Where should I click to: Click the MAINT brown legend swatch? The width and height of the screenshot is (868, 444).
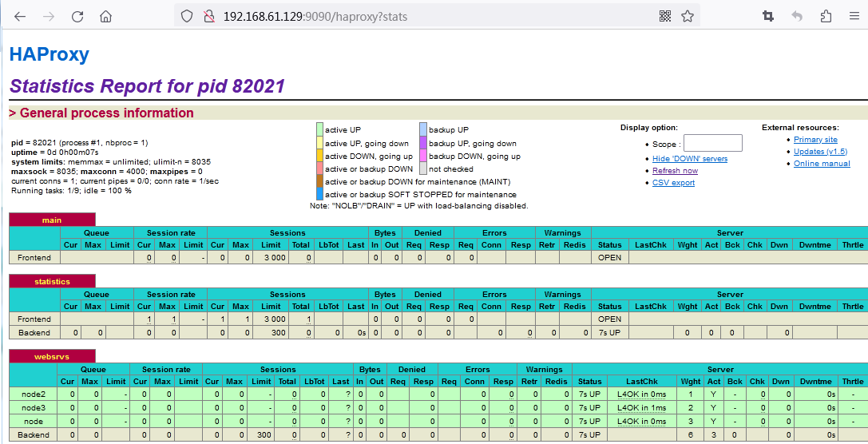click(319, 181)
